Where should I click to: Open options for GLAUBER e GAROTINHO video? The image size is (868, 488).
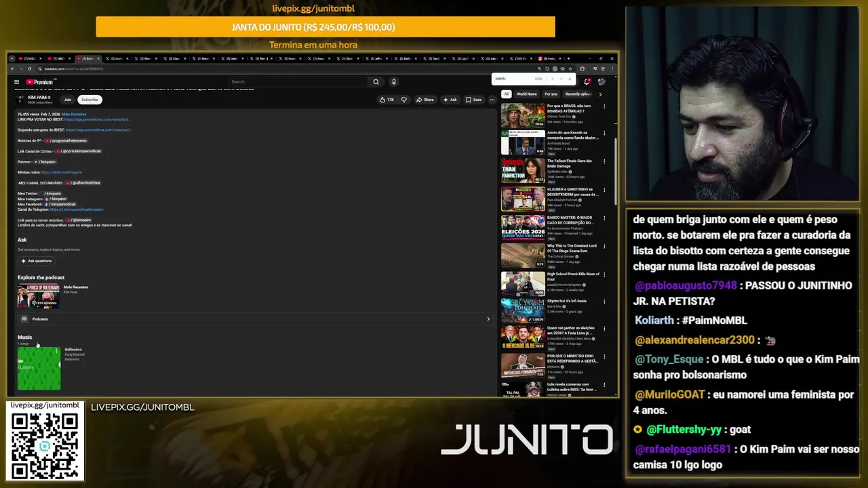click(604, 190)
